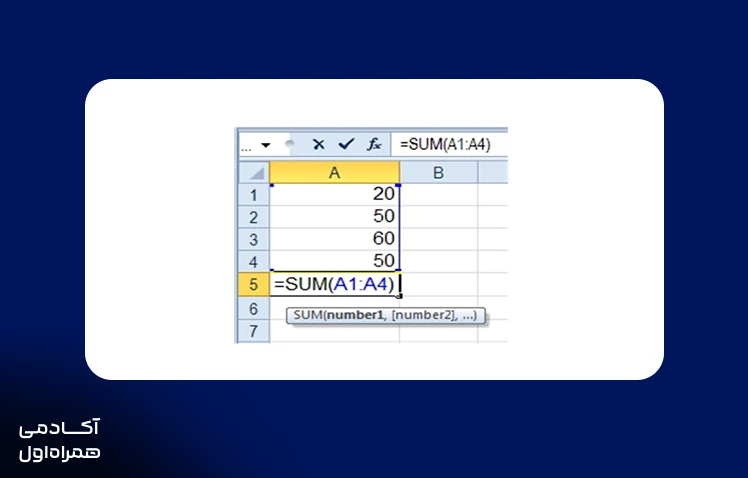The width and height of the screenshot is (748, 478).
Task: Select row 2 header
Action: pyautogui.click(x=254, y=217)
